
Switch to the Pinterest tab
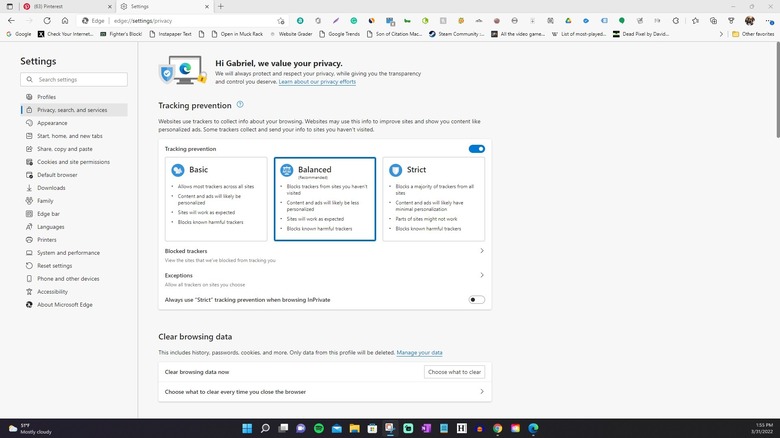(x=67, y=6)
